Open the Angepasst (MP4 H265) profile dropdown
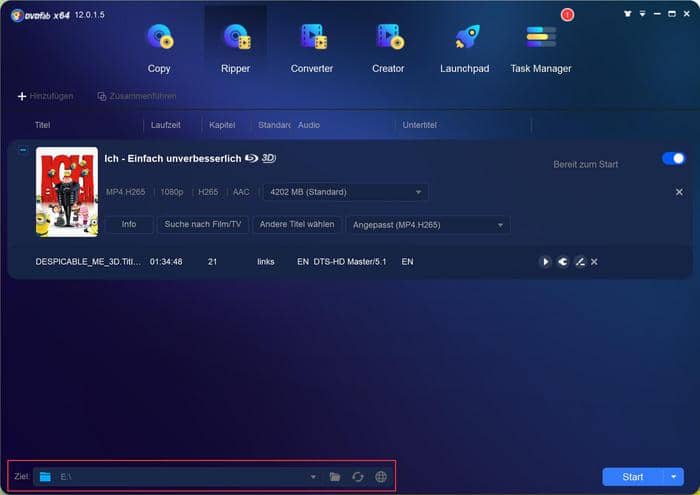The image size is (700, 495). pyautogui.click(x=428, y=225)
